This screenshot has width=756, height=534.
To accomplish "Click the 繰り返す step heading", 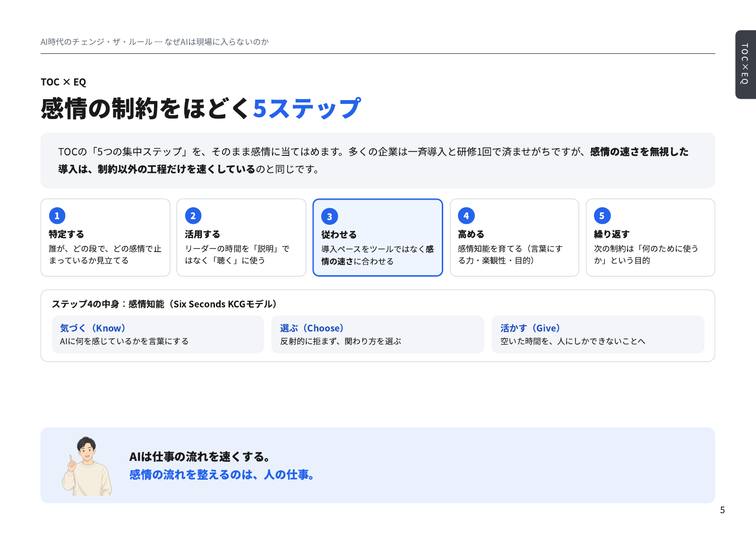I will pos(612,234).
